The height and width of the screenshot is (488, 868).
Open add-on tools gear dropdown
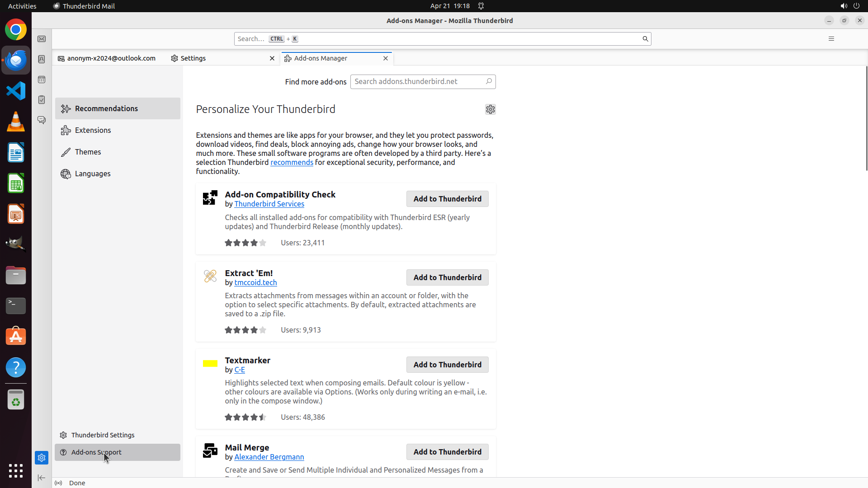point(490,109)
